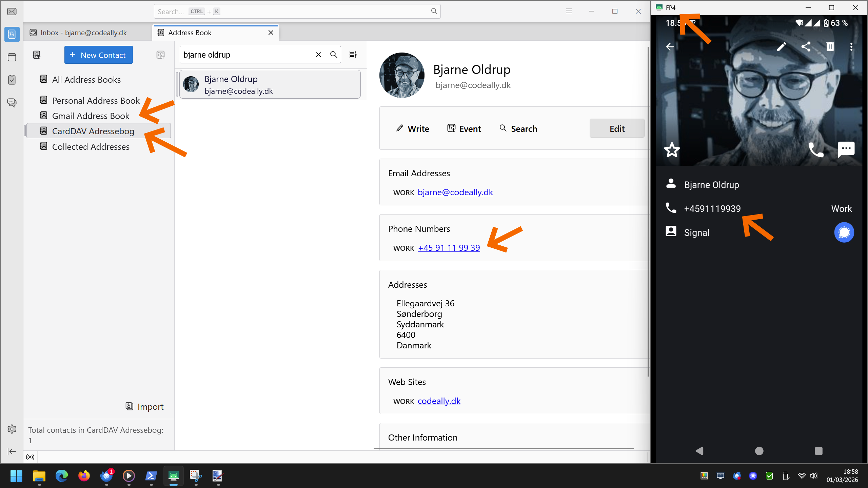This screenshot has width=868, height=488.
Task: Open list display options icon
Action: click(353, 55)
